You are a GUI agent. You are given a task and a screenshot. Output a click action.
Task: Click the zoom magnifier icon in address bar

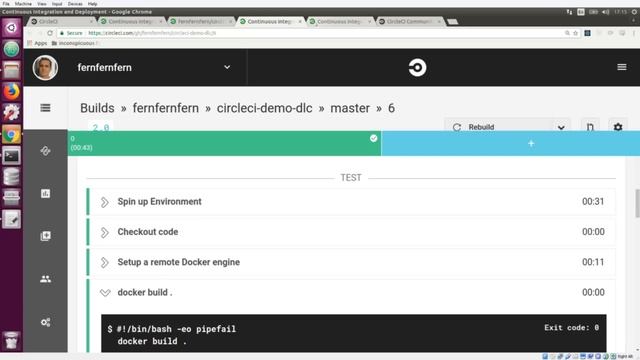pos(567,33)
